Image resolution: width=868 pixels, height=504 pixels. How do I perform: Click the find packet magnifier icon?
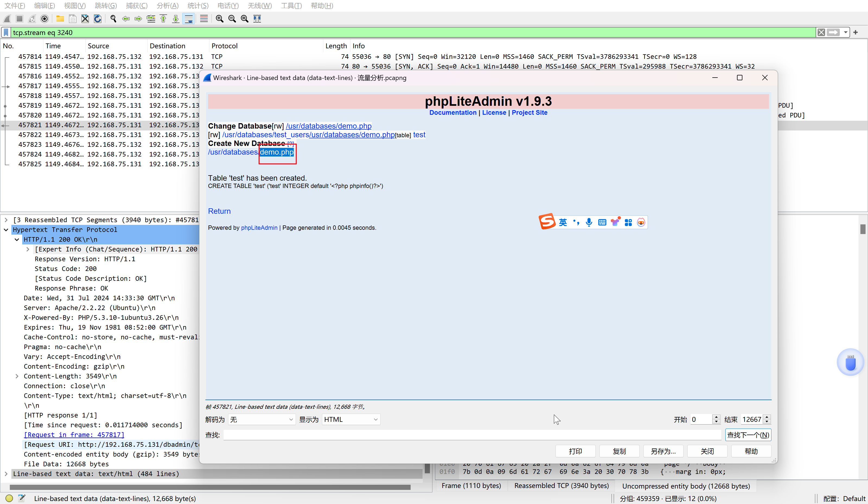113,19
